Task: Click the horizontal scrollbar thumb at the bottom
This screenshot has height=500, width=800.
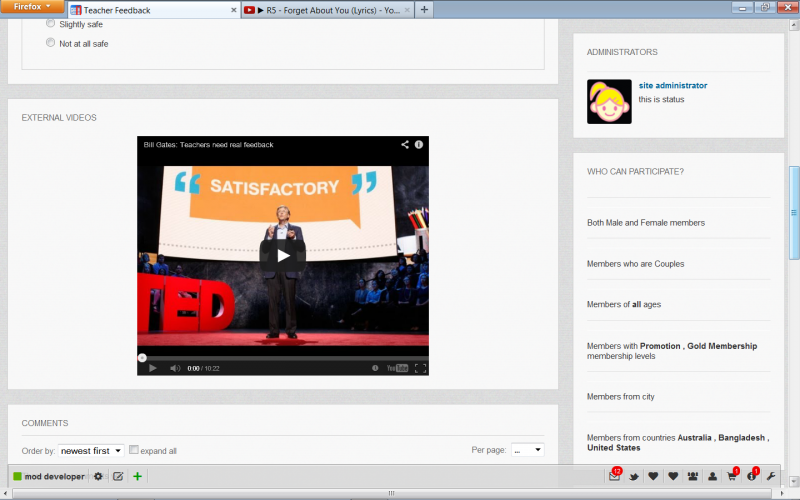Action: pos(391,493)
